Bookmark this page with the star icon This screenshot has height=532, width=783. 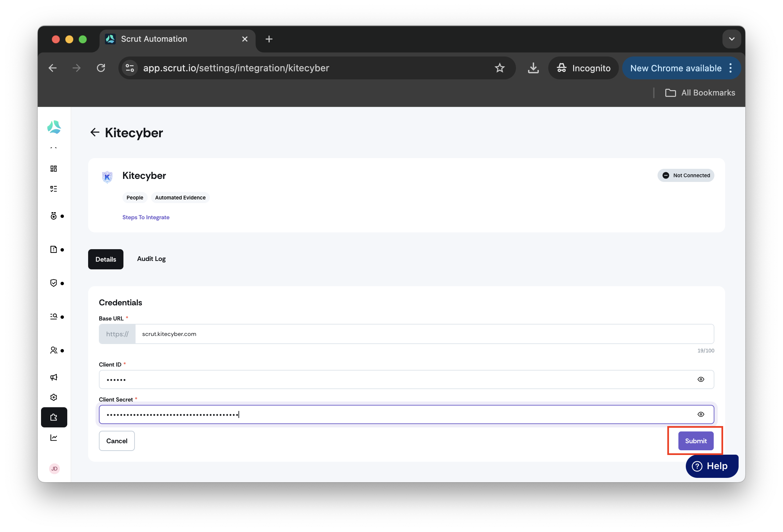[x=500, y=68]
